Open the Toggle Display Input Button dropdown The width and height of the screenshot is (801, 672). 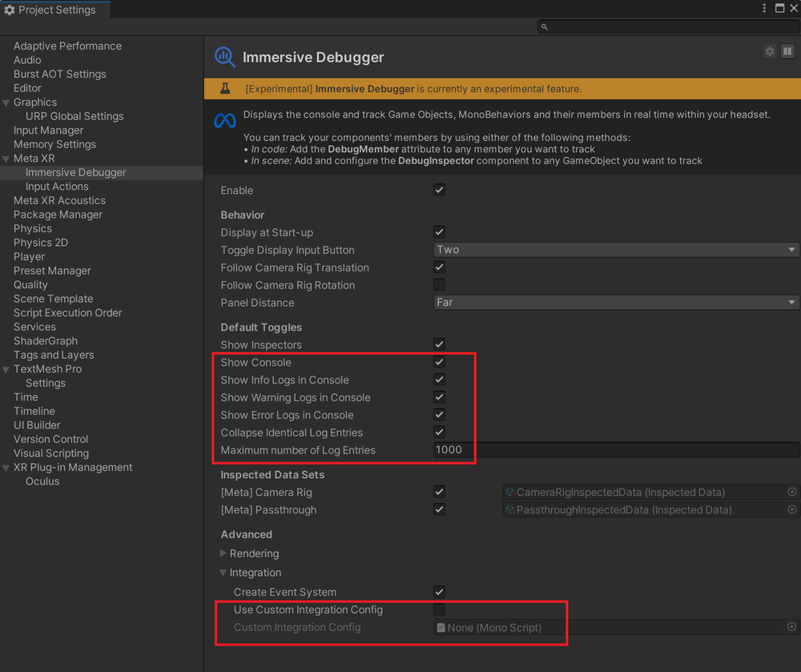click(615, 249)
